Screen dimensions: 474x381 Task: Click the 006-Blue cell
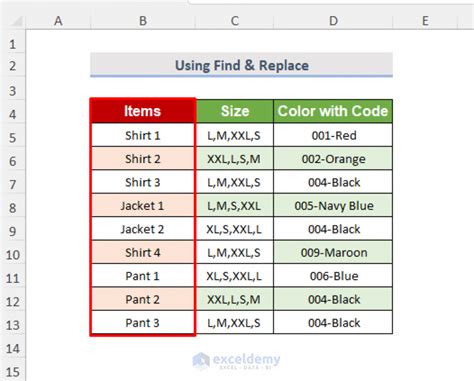tap(333, 276)
